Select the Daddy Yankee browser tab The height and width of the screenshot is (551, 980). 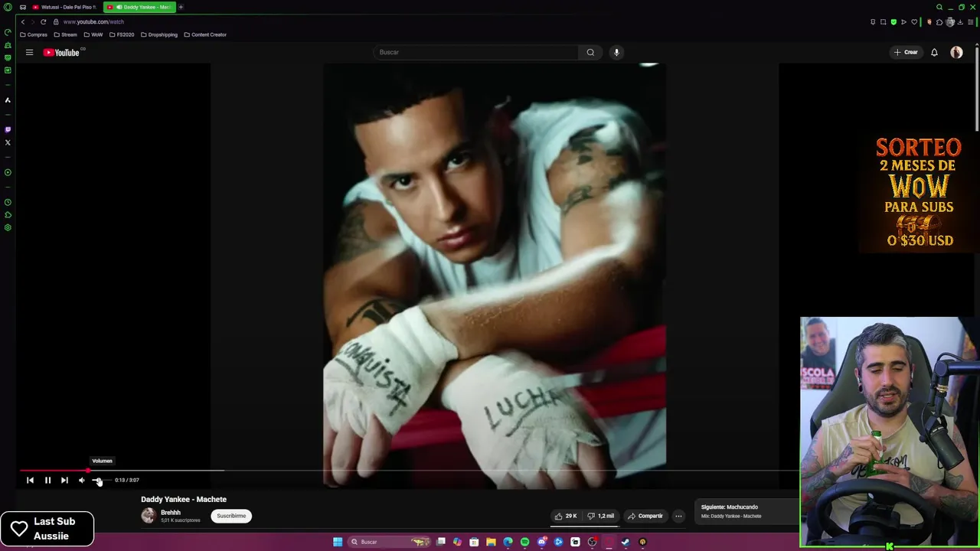[141, 7]
